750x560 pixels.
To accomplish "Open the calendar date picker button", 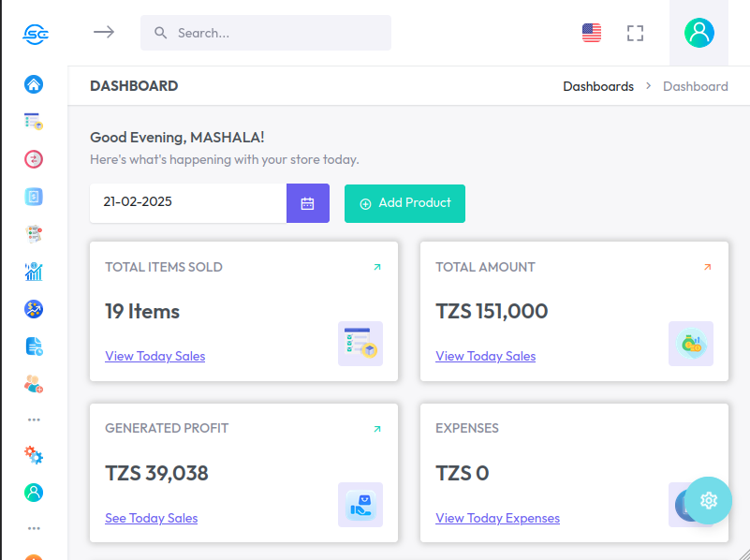I will point(307,203).
